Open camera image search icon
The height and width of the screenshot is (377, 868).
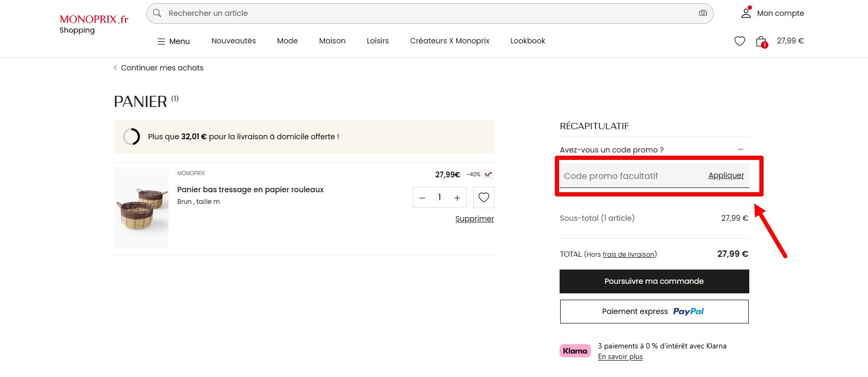click(x=703, y=13)
